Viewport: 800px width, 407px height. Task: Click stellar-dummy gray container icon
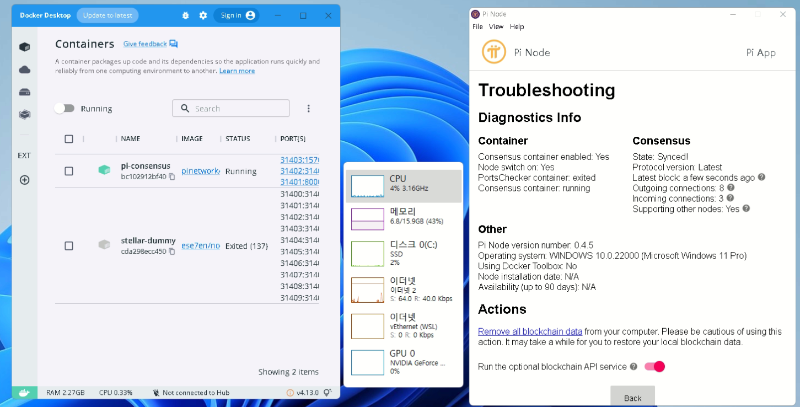pos(104,245)
